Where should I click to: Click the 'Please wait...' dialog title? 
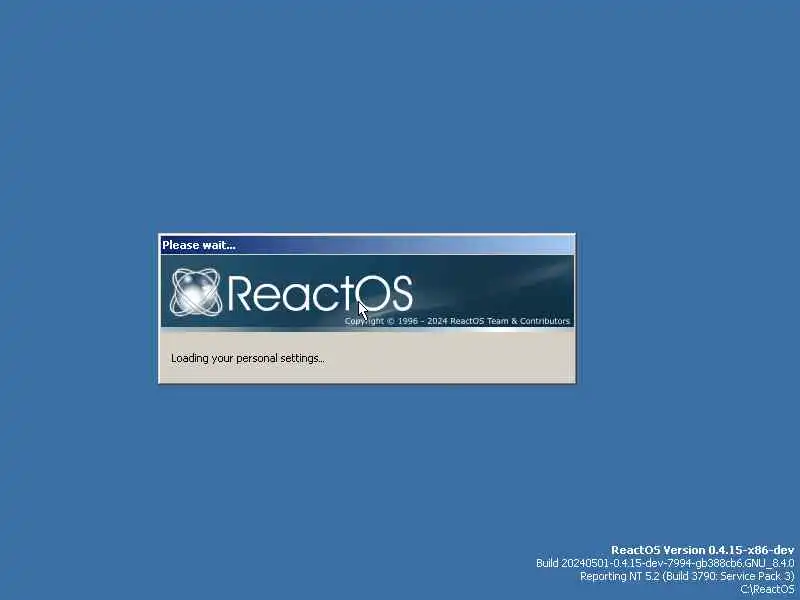point(198,245)
